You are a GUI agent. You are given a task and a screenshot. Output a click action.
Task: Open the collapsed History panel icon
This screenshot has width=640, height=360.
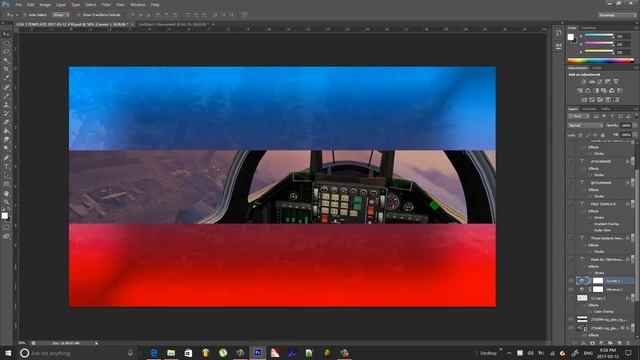(558, 33)
